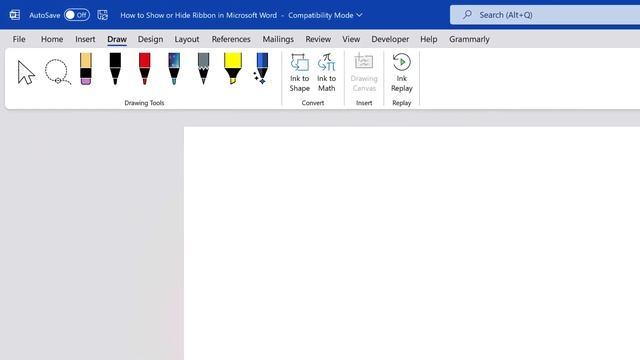Viewport: 640px width, 360px height.
Task: Open the View tab
Action: 351,39
